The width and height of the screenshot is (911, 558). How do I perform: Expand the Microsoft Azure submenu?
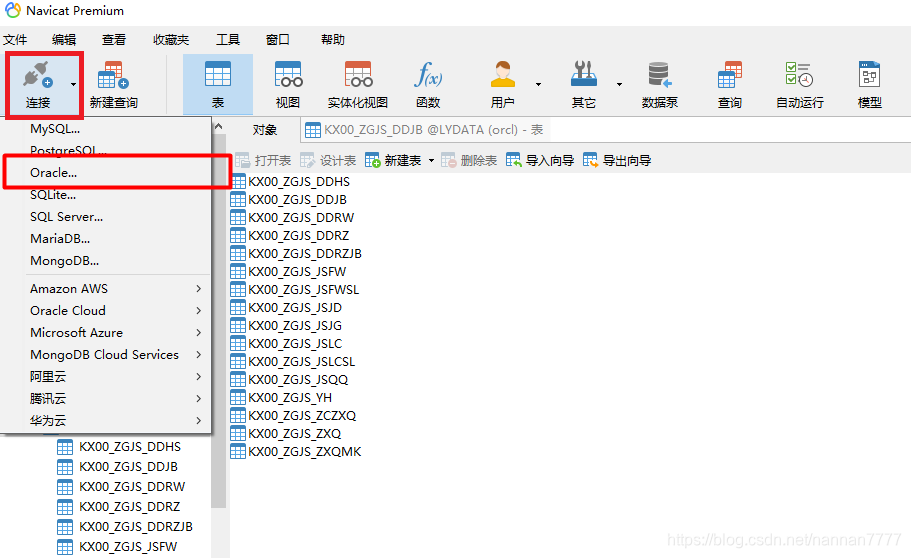[106, 333]
